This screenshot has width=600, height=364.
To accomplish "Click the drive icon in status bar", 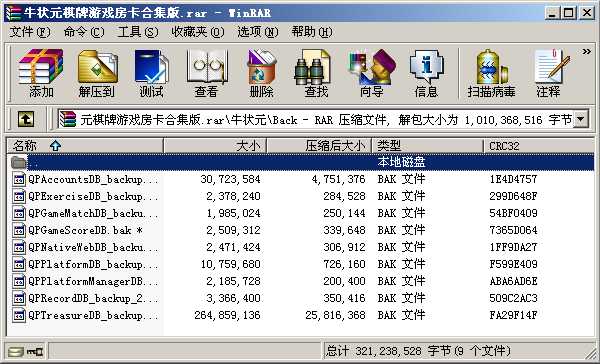I will (x=16, y=351).
